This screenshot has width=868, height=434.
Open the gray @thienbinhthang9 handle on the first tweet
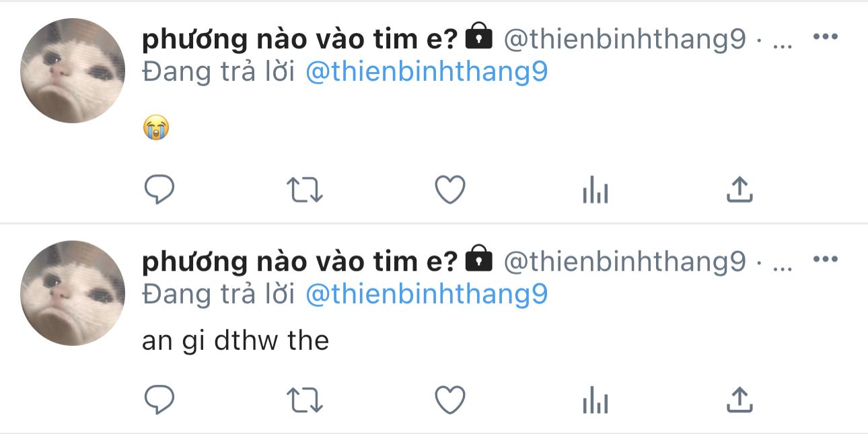[625, 40]
